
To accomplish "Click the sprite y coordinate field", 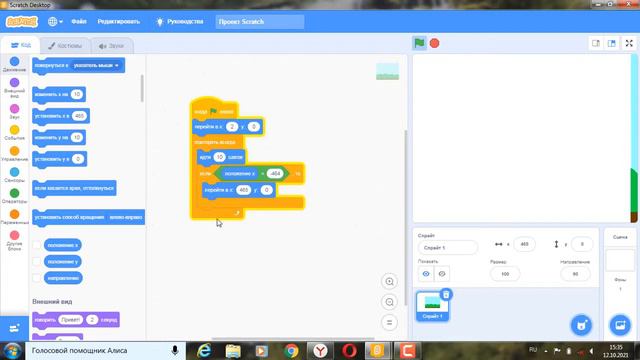I will tap(582, 244).
